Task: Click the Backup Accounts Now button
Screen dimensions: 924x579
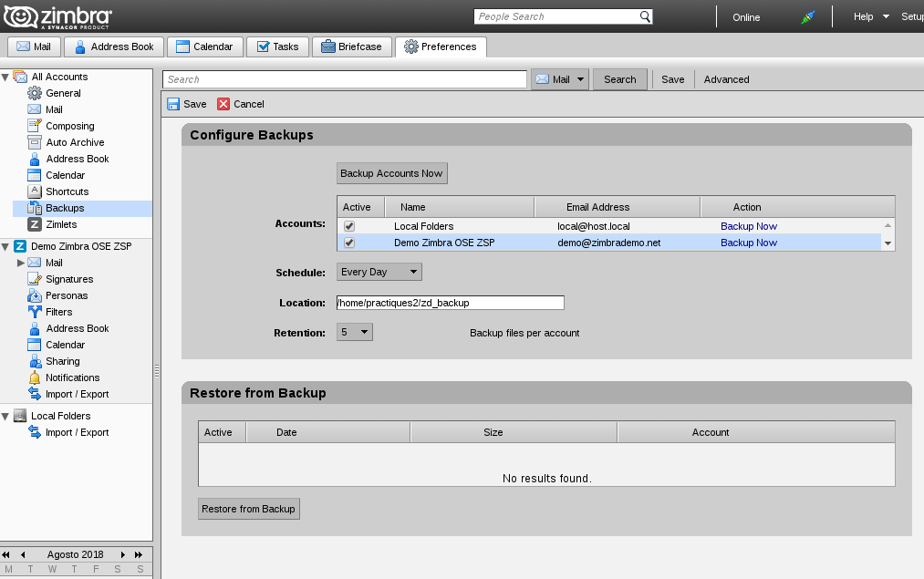Action: [391, 173]
